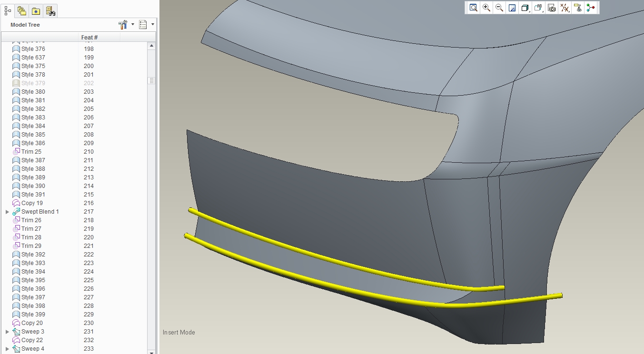This screenshot has height=354, width=644.
Task: Select Trim 26 in the model tree
Action: pyautogui.click(x=31, y=220)
